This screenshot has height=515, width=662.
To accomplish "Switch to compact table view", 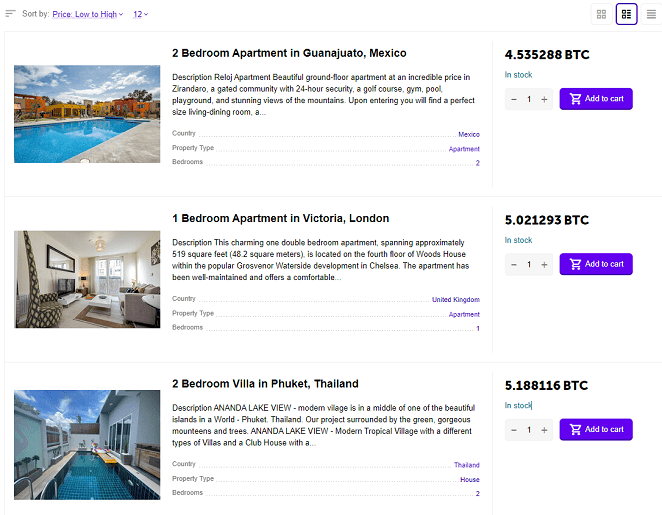I will (651, 14).
